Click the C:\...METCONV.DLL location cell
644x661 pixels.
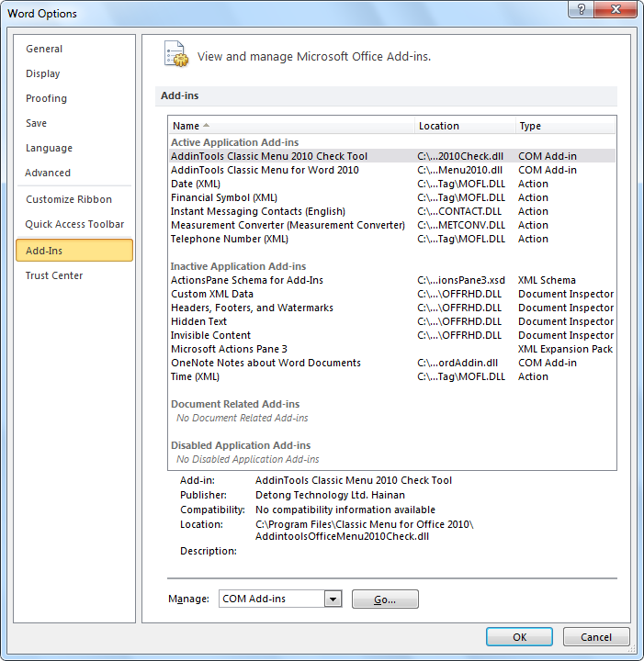pos(461,225)
